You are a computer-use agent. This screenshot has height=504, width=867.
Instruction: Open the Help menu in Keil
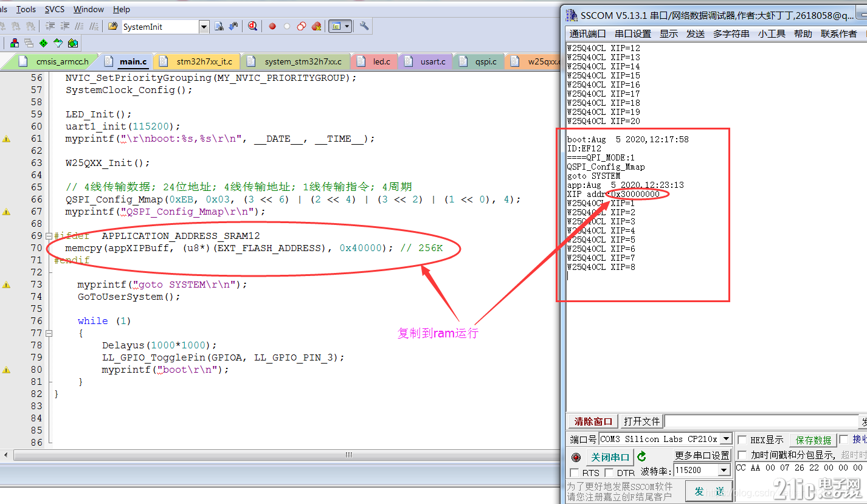point(122,9)
